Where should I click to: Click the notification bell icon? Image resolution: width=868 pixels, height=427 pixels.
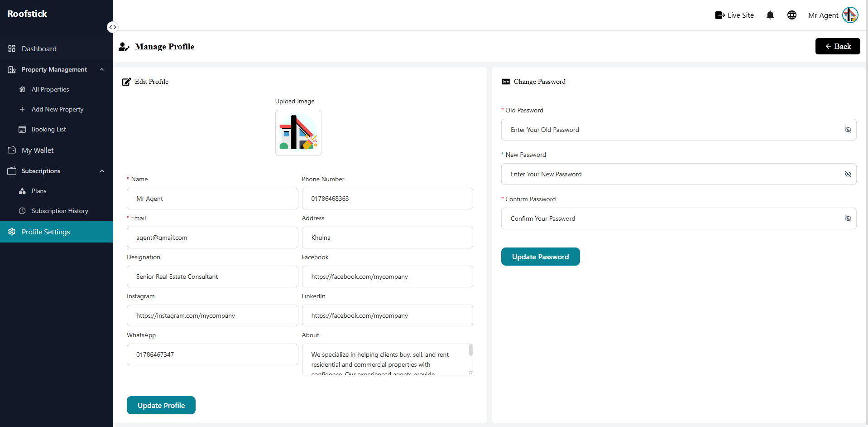(770, 15)
